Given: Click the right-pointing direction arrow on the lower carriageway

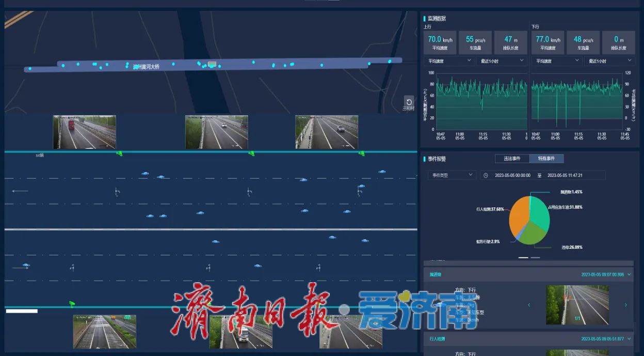Looking at the screenshot, I should tap(20, 268).
